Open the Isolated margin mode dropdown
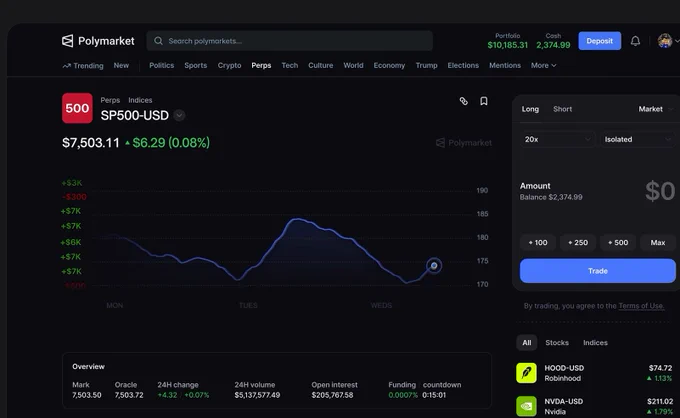680x418 pixels. [x=638, y=139]
